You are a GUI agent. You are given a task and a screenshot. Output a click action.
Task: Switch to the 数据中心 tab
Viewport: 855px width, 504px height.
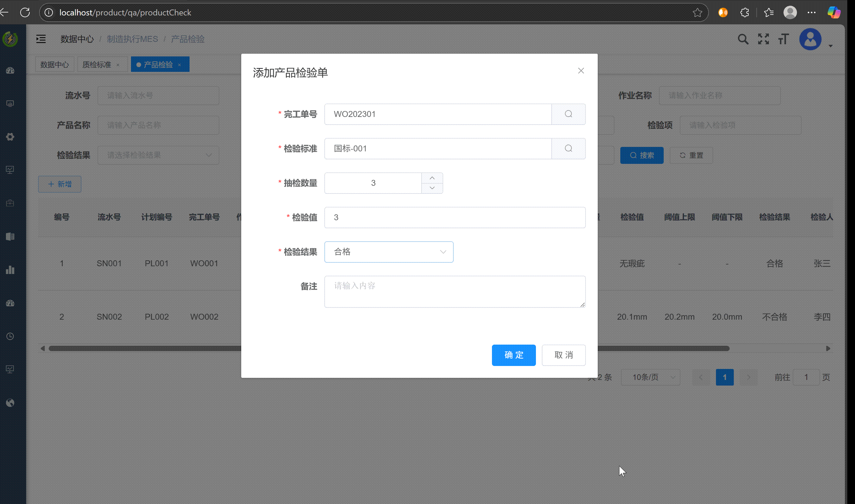pyautogui.click(x=54, y=64)
